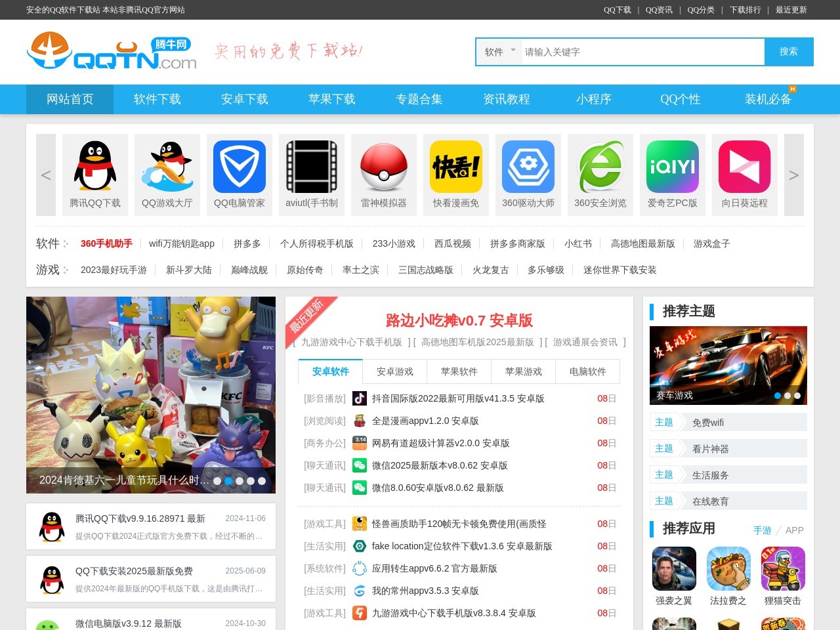Select the QQ游戏大厅 icon
This screenshot has height=630, width=840.
pos(167,166)
